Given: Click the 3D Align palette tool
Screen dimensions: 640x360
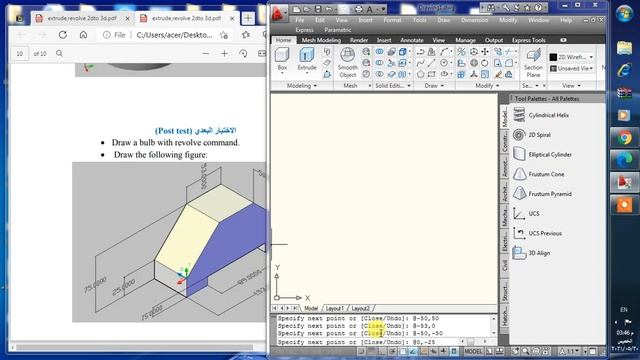Looking at the screenshot, I should (x=532, y=253).
